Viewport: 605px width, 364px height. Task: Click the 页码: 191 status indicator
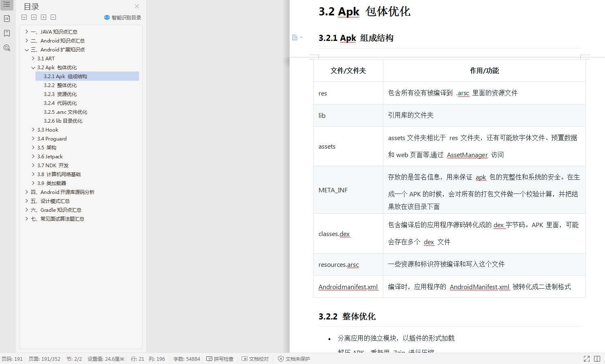pyautogui.click(x=13, y=359)
